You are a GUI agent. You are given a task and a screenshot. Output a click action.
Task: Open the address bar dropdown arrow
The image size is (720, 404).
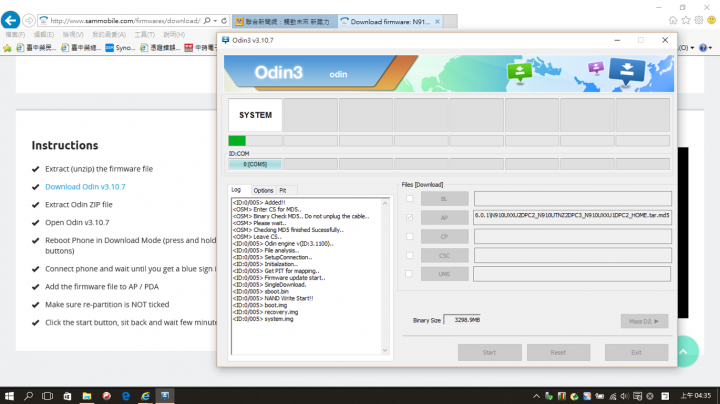tap(215, 21)
